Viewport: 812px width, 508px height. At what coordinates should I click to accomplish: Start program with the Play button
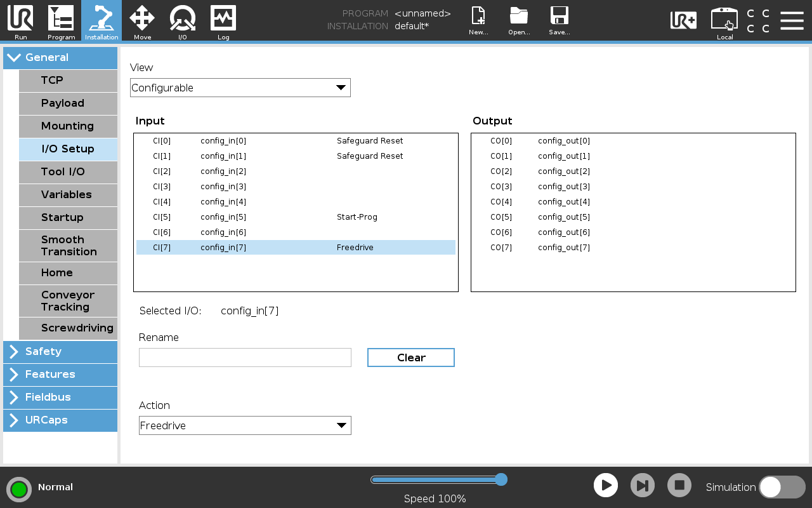coord(606,485)
